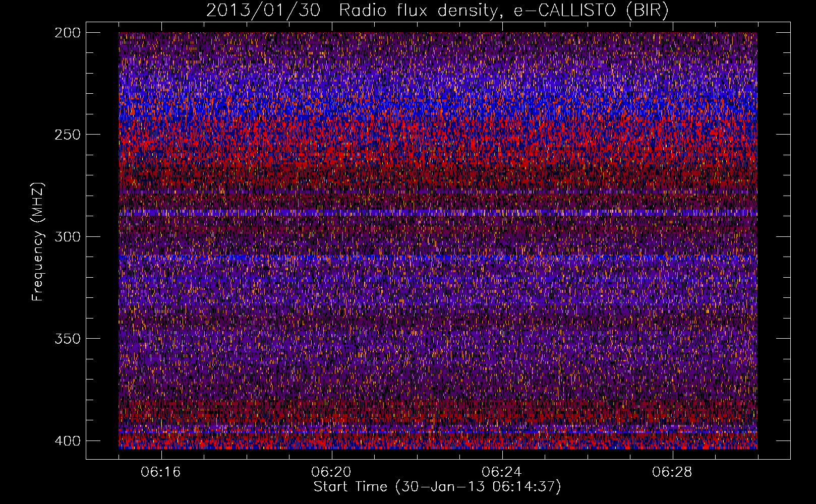Click the 06:28 time tick label

coord(672,472)
